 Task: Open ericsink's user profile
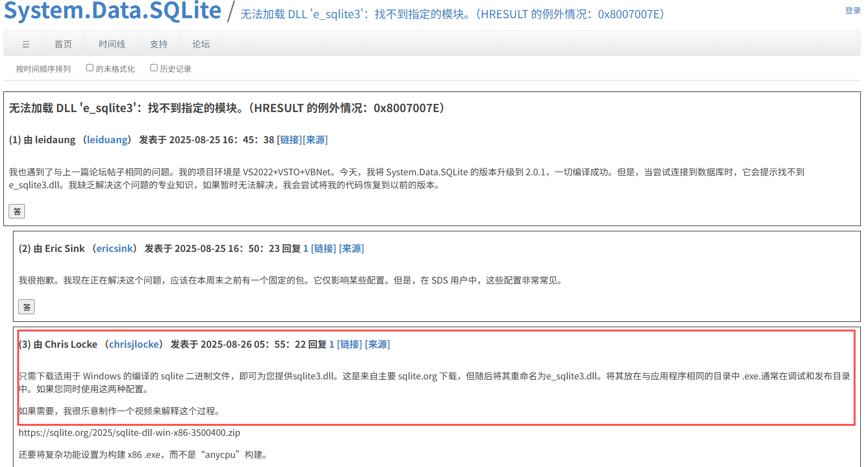click(x=115, y=249)
